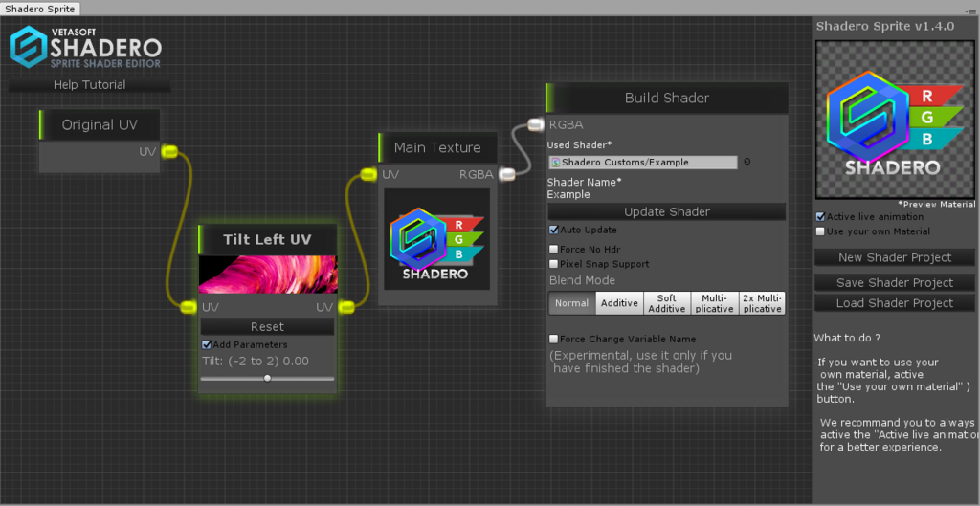
Task: Click the Tilt: (-2 to 2) 0.00 label
Action: [255, 362]
